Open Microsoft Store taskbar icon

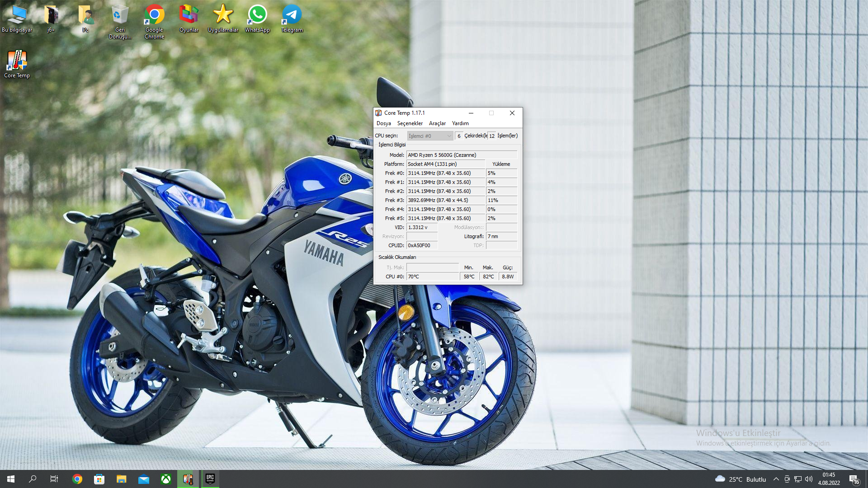pyautogui.click(x=99, y=479)
